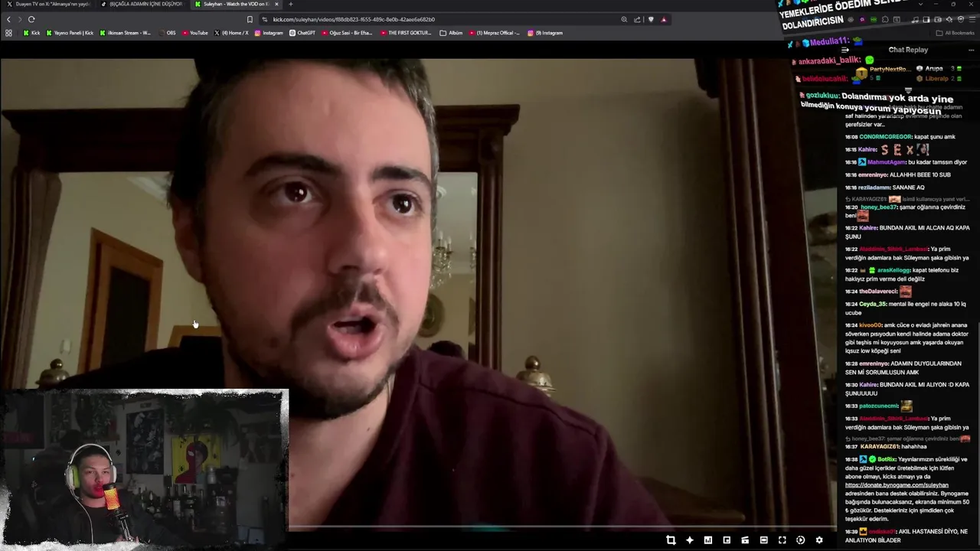Click the bookmark icon in address bar
This screenshot has height=551, width=980.
coord(250,19)
